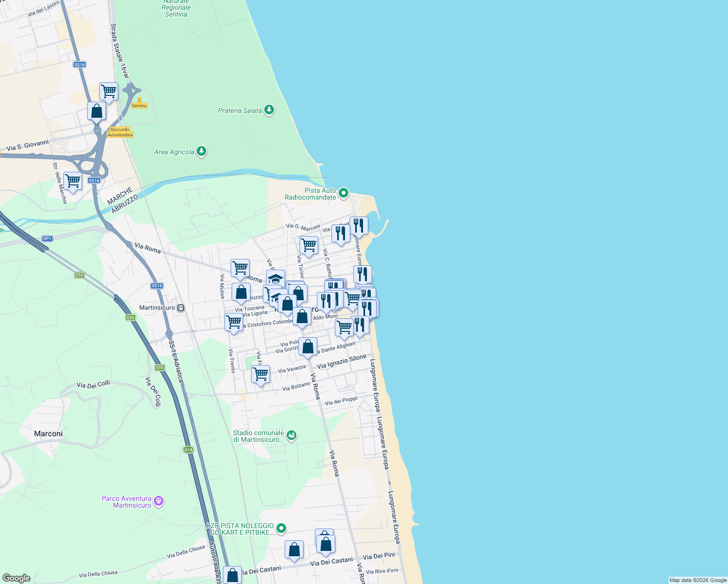Screen dimensions: 728x584
Task: Click the Google logo
Action: [16, 577]
